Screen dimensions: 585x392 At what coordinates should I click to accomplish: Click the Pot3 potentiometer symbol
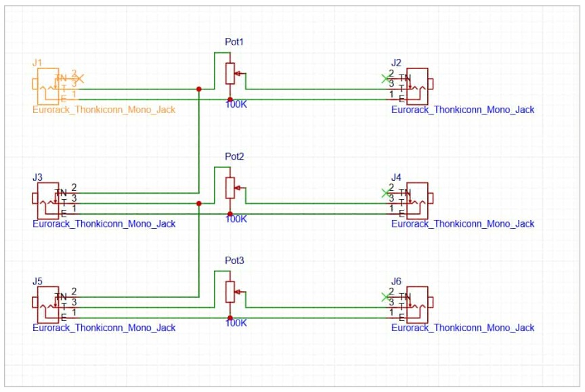tap(230, 291)
